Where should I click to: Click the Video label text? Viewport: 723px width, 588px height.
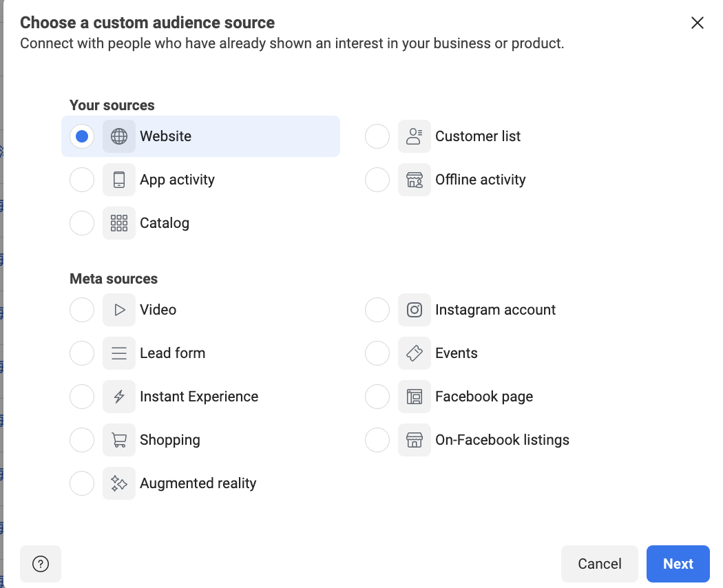pos(158,310)
